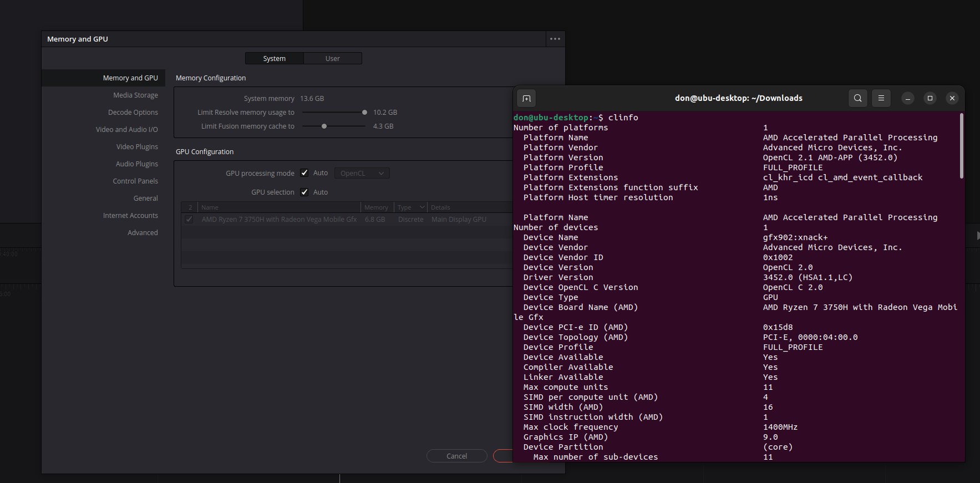Click the Cancel button
980x483 pixels.
[x=457, y=456]
